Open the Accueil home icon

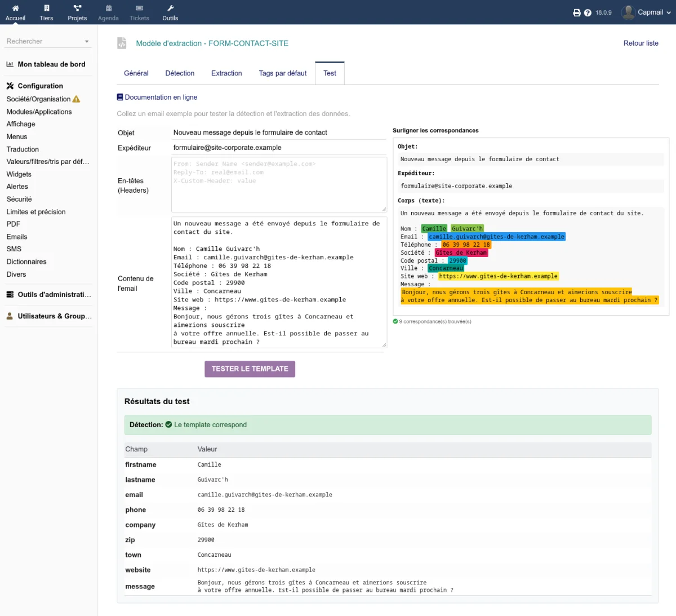pos(15,8)
